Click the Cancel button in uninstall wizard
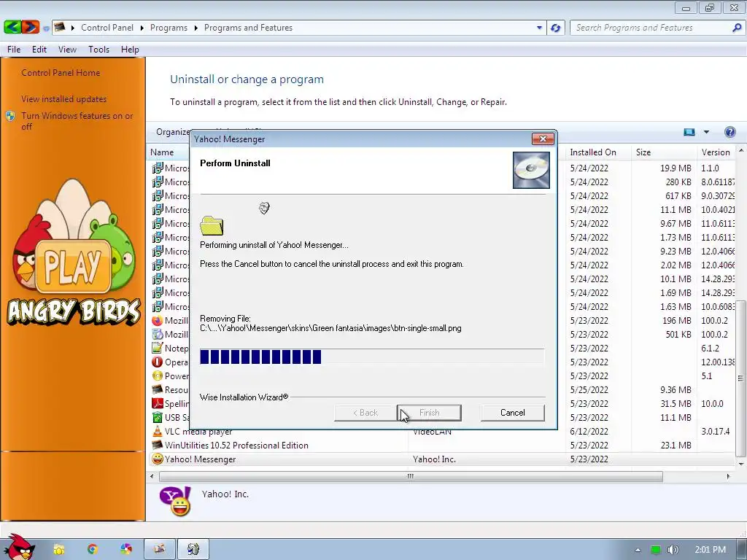 512,413
